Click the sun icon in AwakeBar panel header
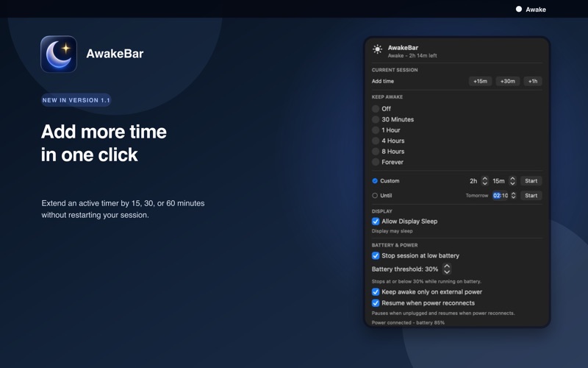The image size is (588, 368). point(377,49)
